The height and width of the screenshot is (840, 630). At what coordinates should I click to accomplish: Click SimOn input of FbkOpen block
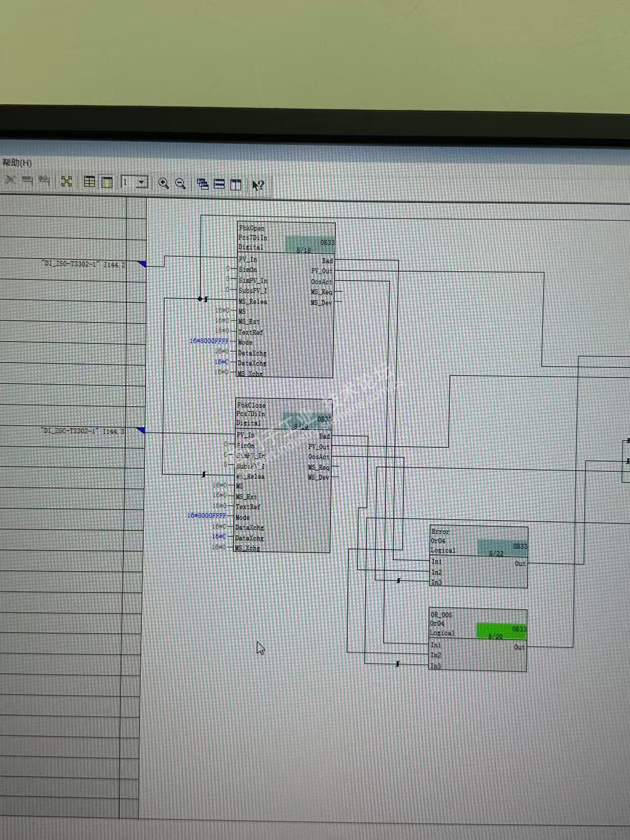click(248, 270)
